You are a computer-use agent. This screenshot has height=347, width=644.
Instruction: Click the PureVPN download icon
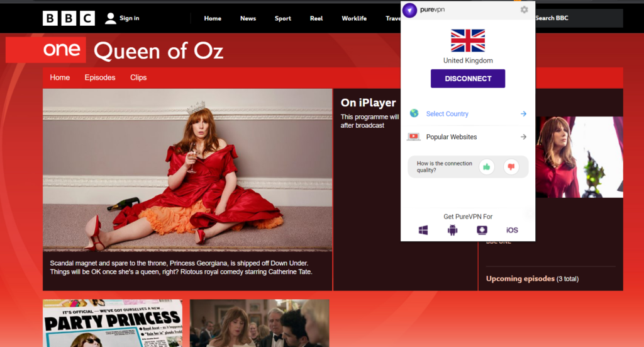tap(482, 230)
